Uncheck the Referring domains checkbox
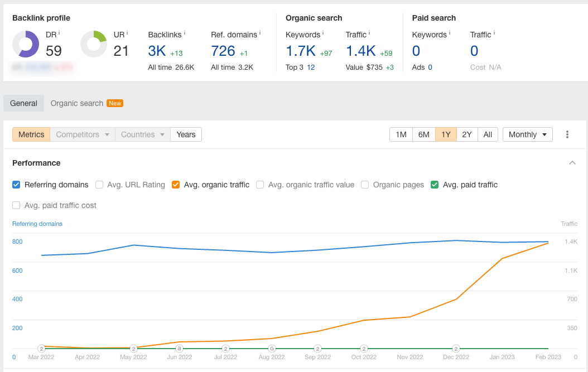 click(x=16, y=185)
